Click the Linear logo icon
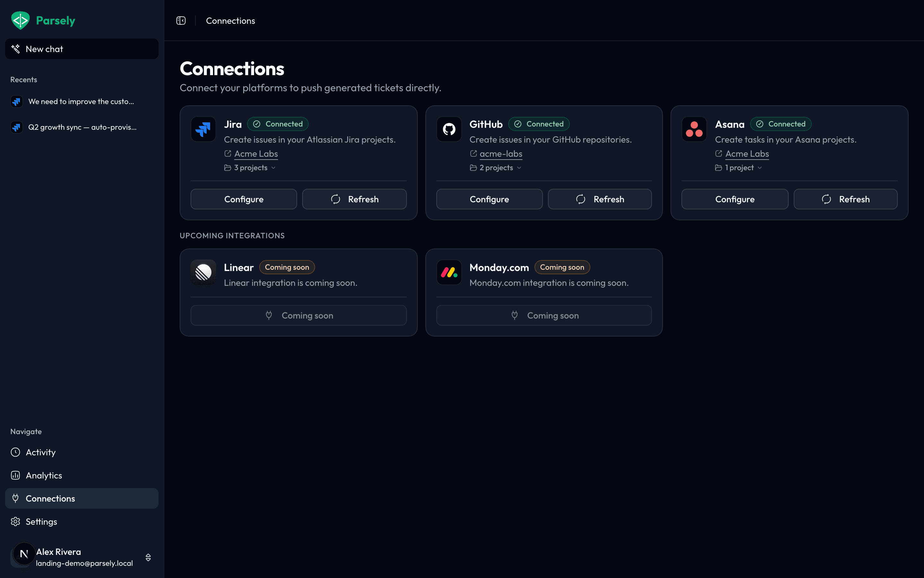 (x=203, y=272)
